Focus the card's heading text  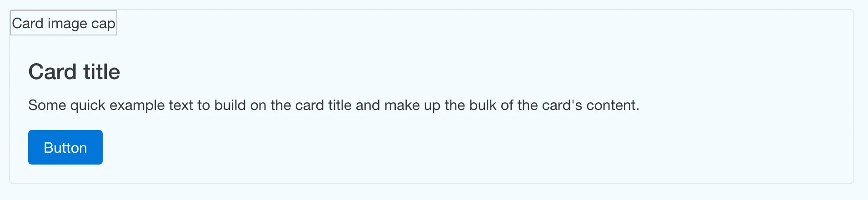click(74, 72)
